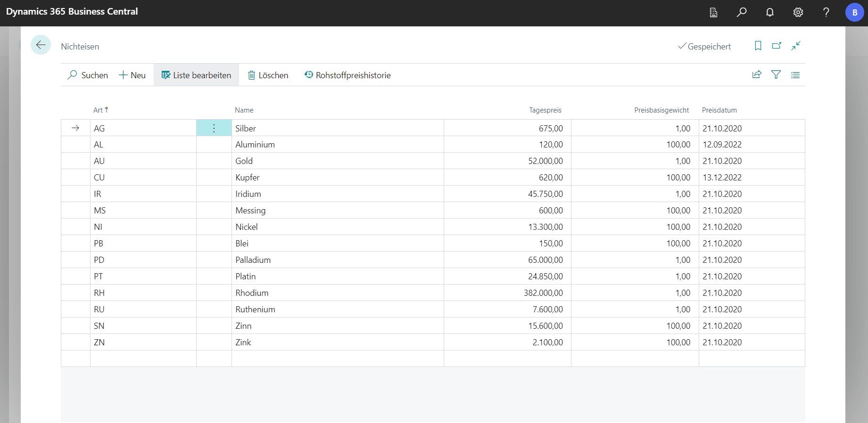
Task: Open the bookmark page icon
Action: (x=758, y=46)
